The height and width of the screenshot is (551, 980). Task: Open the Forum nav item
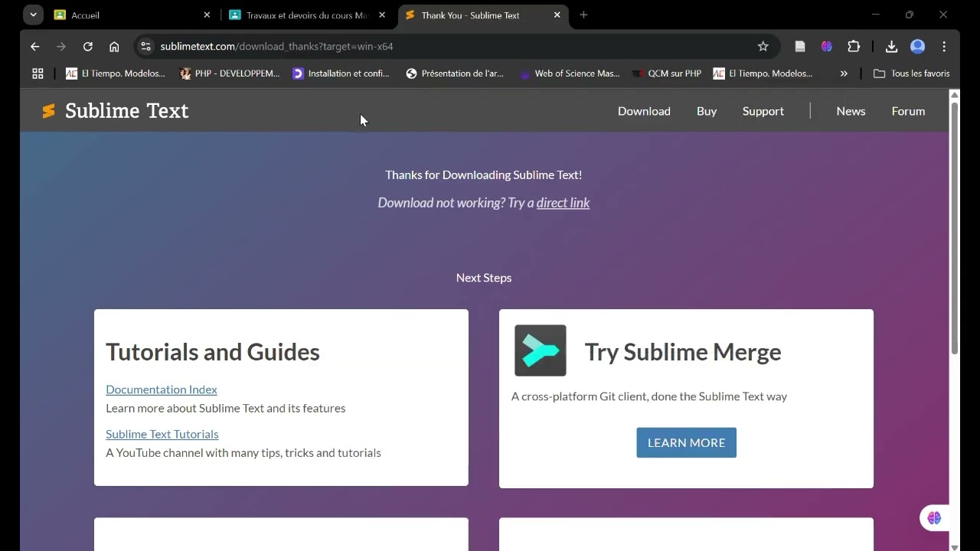[908, 111]
